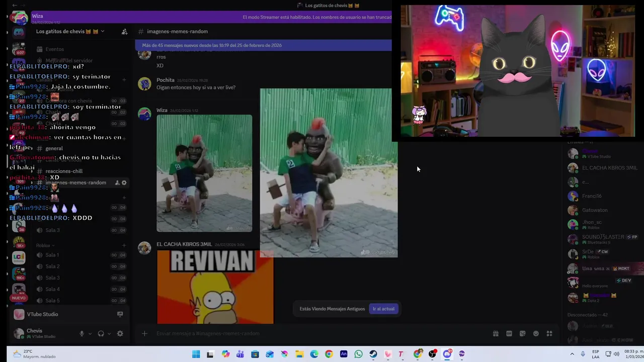Open Steam from the taskbar
Image resolution: width=644 pixels, height=362 pixels.
tap(373, 354)
